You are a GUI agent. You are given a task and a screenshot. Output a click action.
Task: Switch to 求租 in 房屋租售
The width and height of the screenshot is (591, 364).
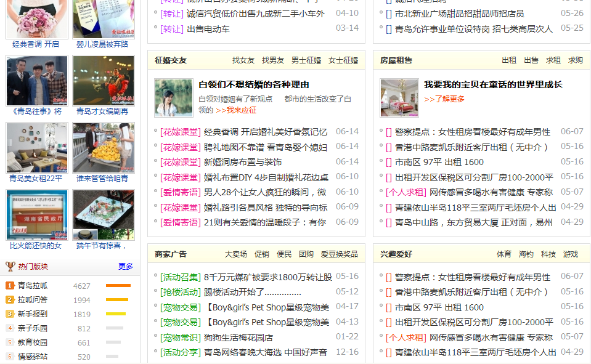click(553, 60)
